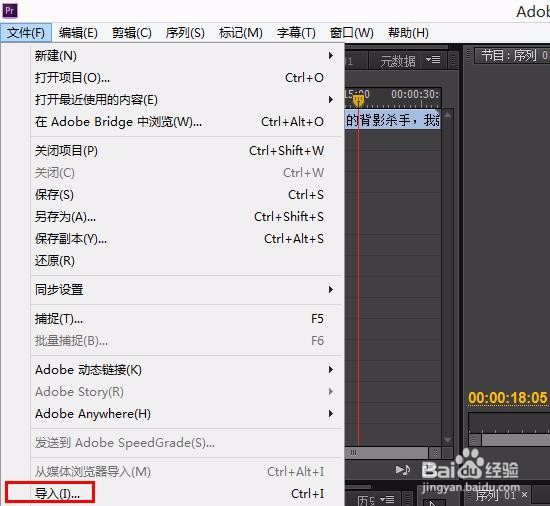
Task: Click the timeline vertical scrollbar down arrow
Action: click(448, 440)
